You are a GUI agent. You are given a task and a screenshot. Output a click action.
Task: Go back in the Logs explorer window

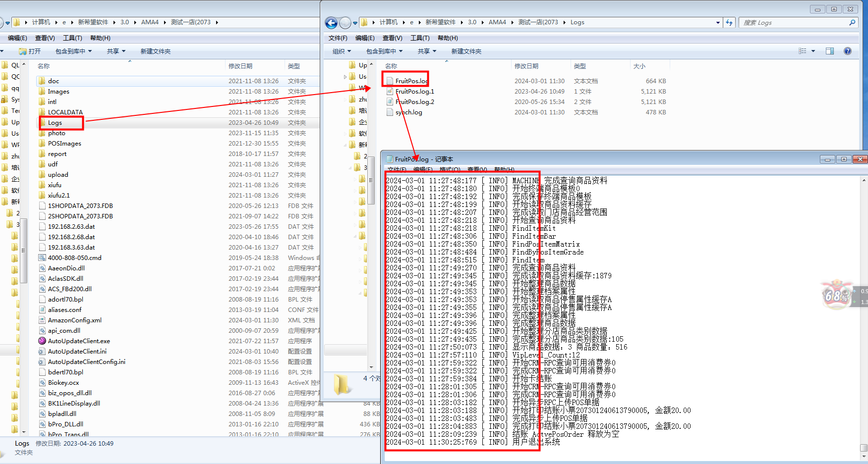(331, 23)
